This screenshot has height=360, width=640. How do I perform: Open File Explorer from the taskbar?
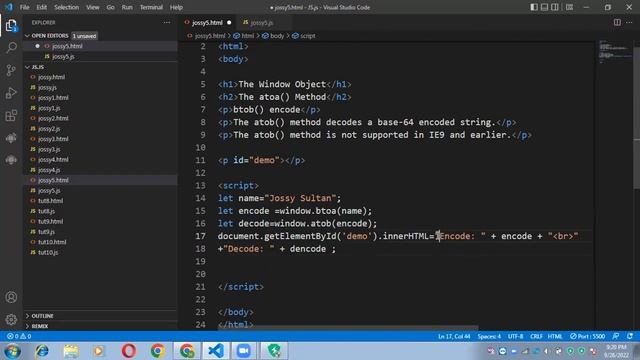tap(71, 351)
